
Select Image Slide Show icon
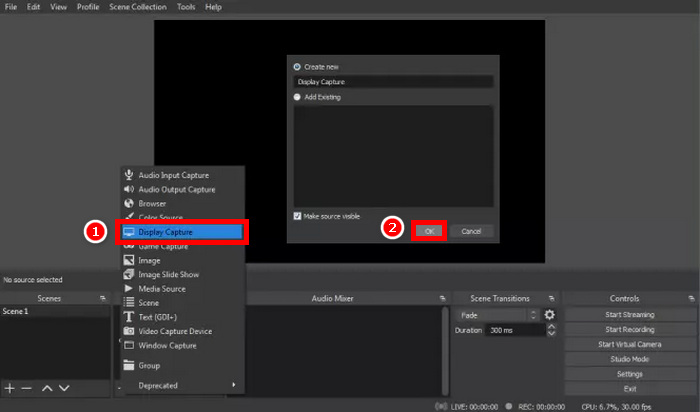pyautogui.click(x=128, y=274)
